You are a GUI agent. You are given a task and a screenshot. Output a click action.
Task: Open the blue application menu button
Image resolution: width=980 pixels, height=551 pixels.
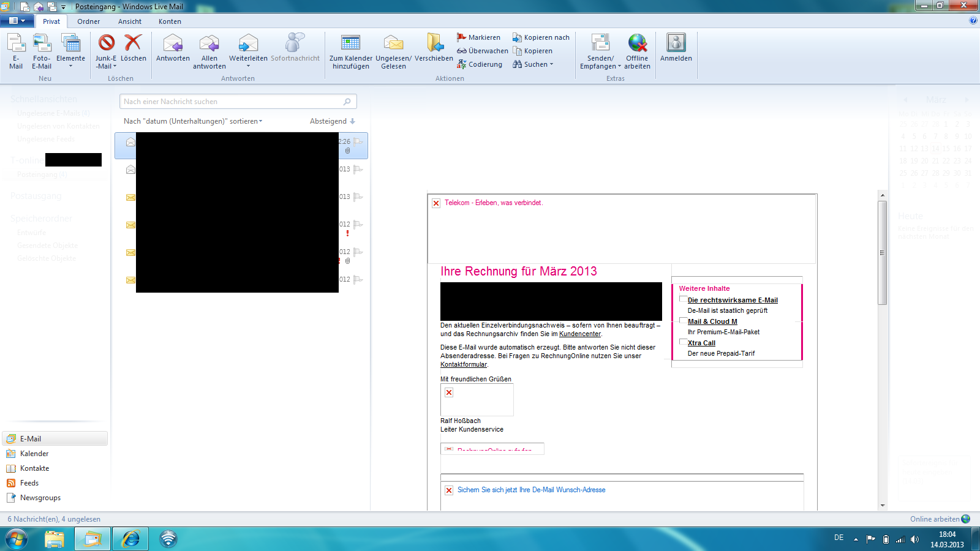[x=17, y=21]
